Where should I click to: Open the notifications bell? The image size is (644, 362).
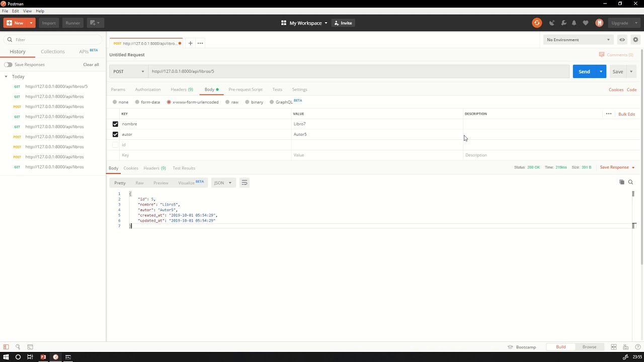(x=574, y=23)
